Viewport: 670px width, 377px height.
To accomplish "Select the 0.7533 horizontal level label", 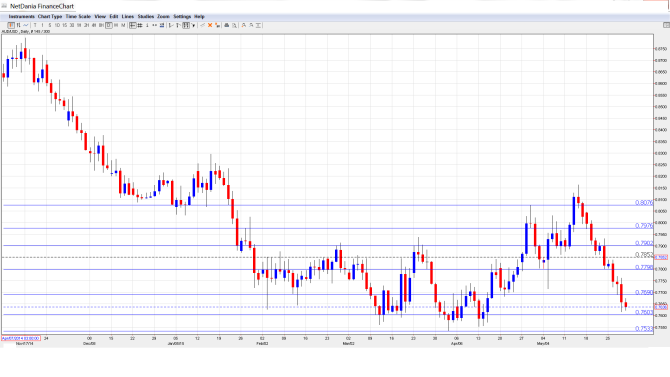I will coord(644,329).
